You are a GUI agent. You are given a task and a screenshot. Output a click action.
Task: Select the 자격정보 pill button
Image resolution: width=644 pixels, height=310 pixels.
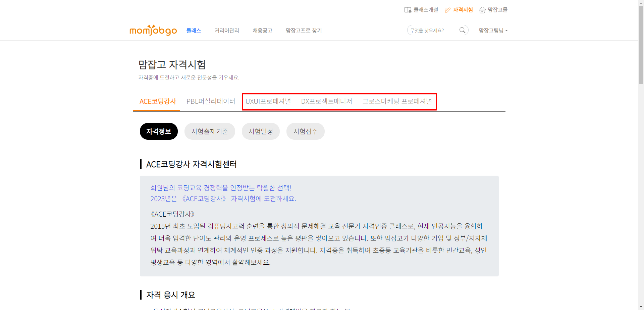[159, 131]
